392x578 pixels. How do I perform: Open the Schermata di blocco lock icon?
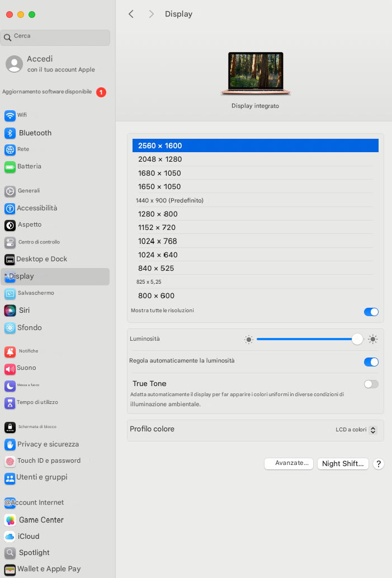point(10,427)
